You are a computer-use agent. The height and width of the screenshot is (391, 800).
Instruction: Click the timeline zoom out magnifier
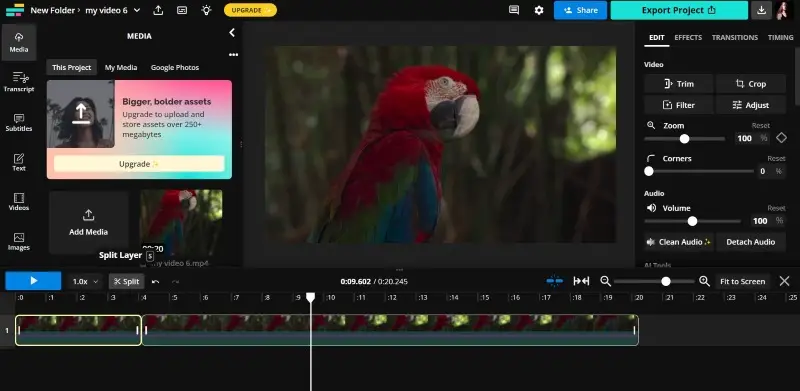pos(605,281)
